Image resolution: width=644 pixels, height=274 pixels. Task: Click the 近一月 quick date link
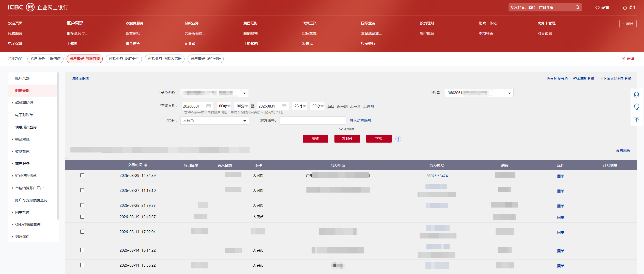click(x=355, y=106)
